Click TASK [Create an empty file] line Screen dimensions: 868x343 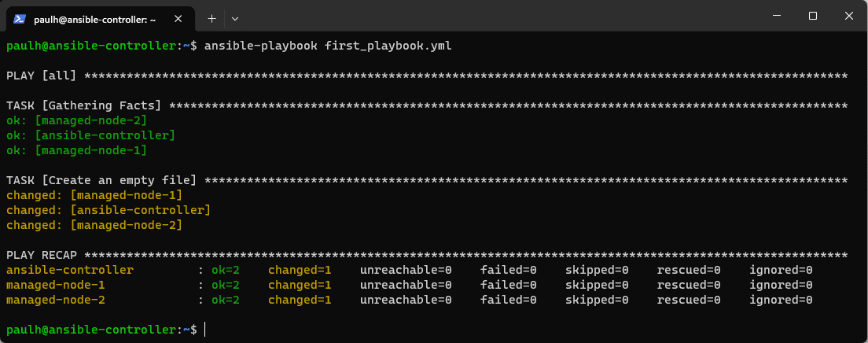(427, 181)
